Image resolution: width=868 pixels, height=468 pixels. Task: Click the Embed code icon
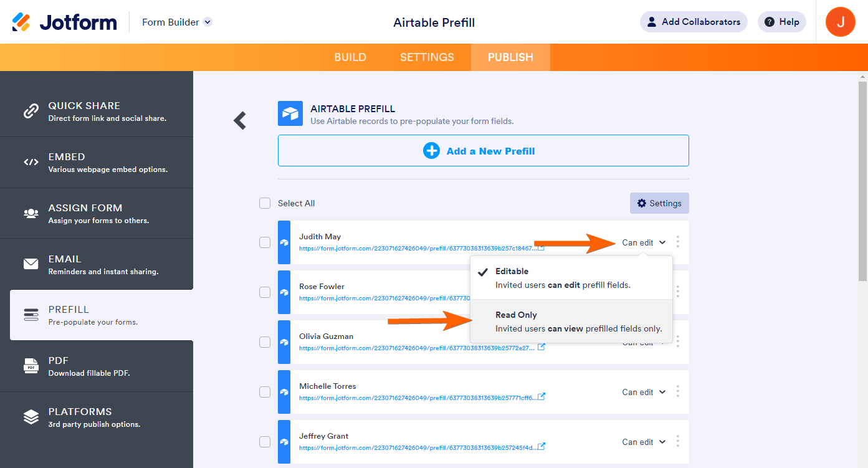coord(31,163)
